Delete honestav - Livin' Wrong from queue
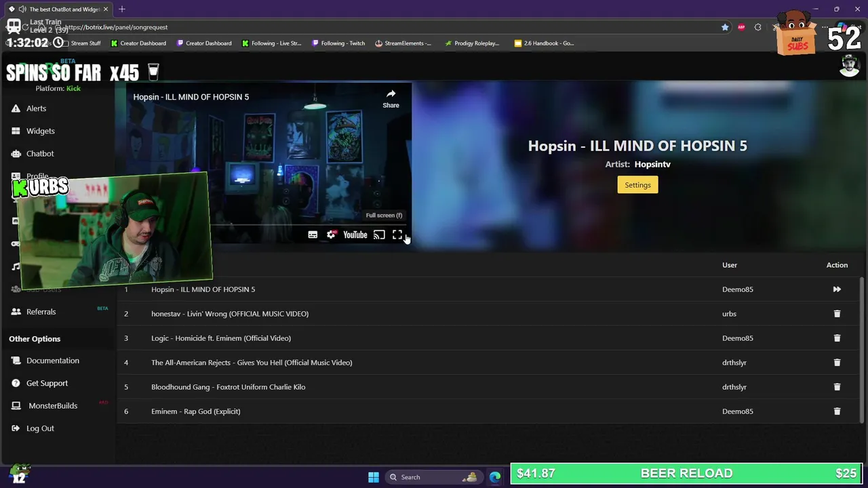868x488 pixels. tap(837, 314)
